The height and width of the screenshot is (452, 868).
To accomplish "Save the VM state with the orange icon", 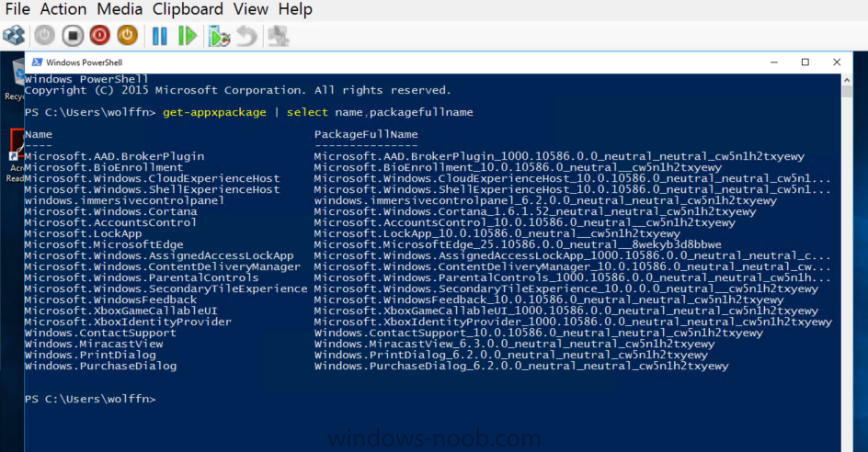I will (127, 36).
